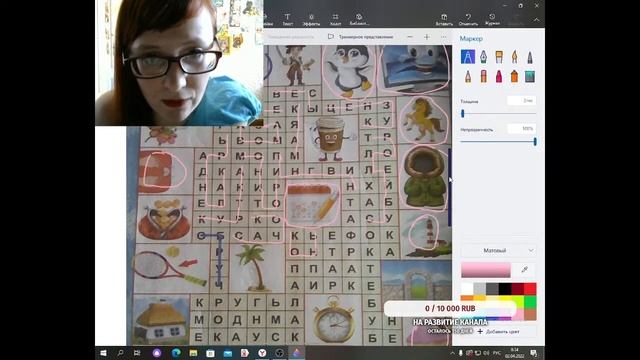Click the thickness slider handle
This screenshot has width=640, height=360.
pos(463,113)
